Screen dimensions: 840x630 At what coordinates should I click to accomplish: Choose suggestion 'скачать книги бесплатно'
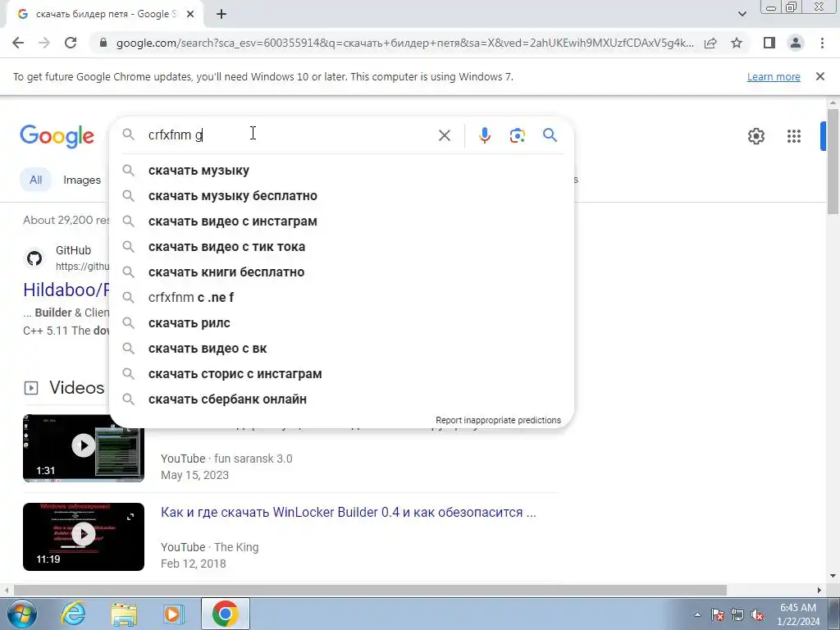click(341, 272)
